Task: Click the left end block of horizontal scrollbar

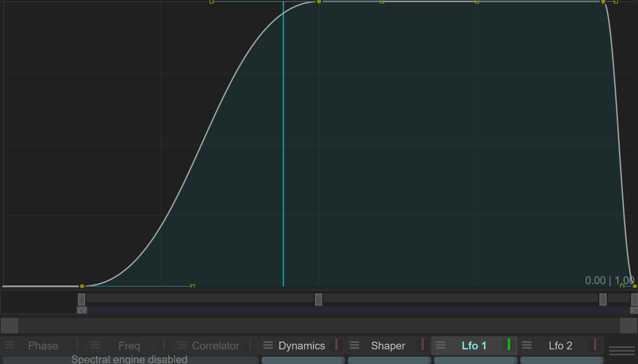Action: point(10,326)
